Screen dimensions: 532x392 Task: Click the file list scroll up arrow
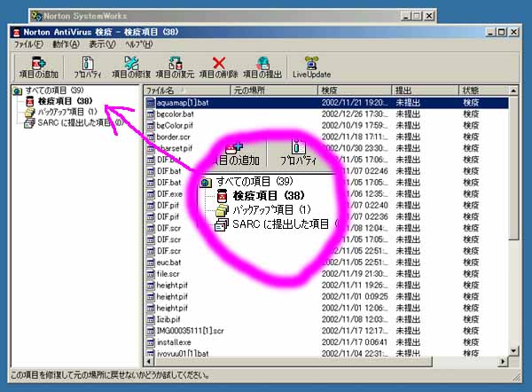(x=513, y=90)
